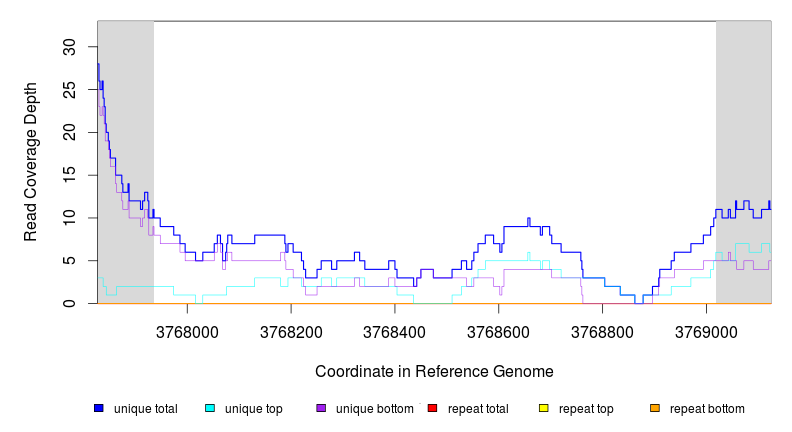792x432 pixels.
Task: Click the left gray shaded flanking region
Action: point(126,160)
